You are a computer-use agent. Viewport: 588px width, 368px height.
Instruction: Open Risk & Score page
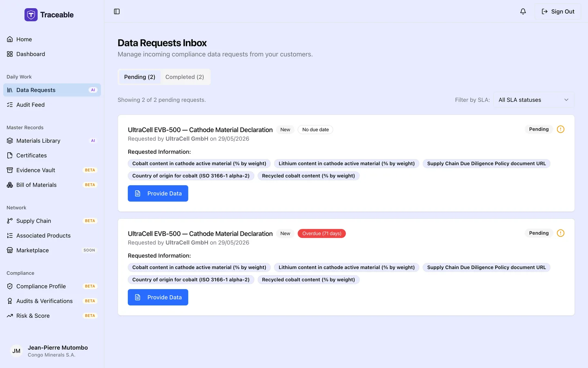tap(52, 316)
